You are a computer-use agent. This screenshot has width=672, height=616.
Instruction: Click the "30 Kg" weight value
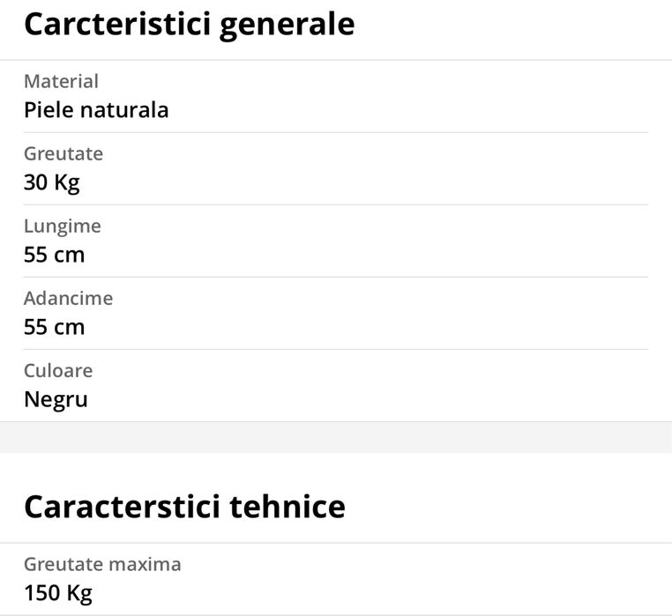[52, 182]
